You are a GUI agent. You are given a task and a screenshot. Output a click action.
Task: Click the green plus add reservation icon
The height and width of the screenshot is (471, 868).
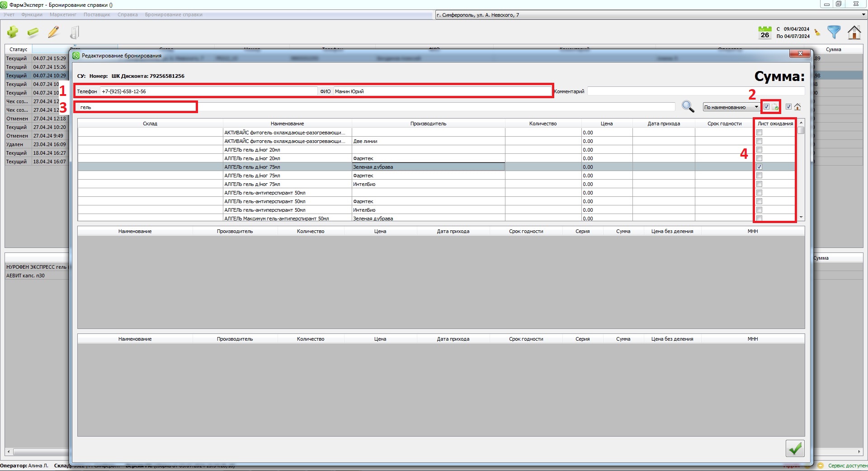click(13, 32)
